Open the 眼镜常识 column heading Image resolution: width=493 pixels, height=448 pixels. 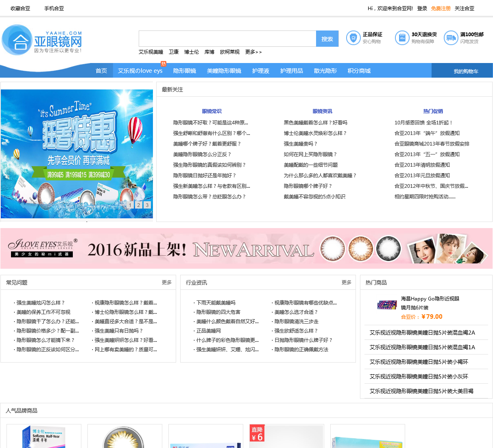pos(212,111)
